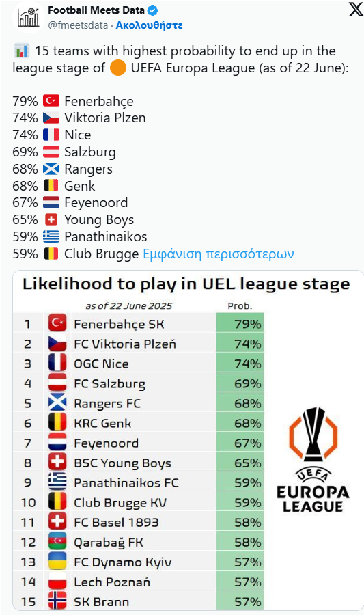Click the blue verified badge
This screenshot has height=615, width=364.
tap(153, 10)
